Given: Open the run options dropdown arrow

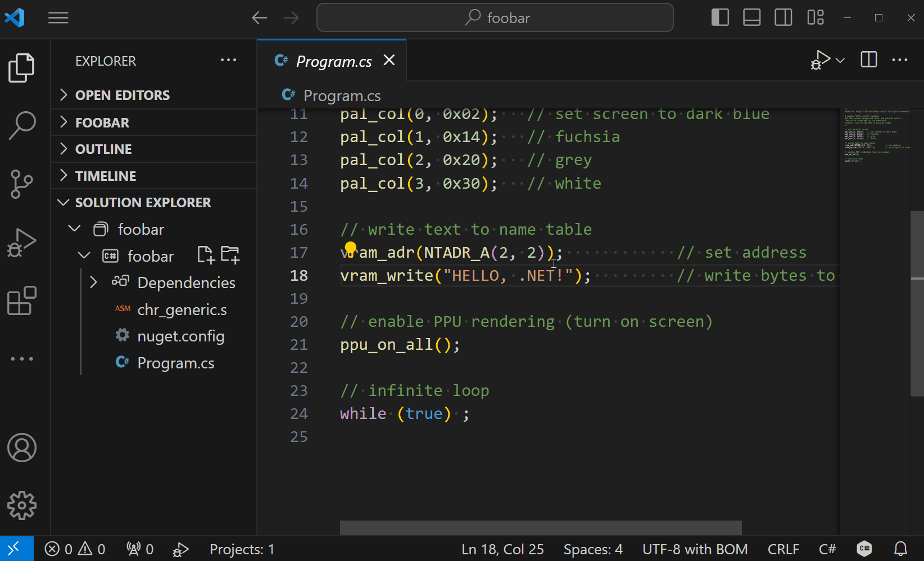Looking at the screenshot, I should pos(840,60).
